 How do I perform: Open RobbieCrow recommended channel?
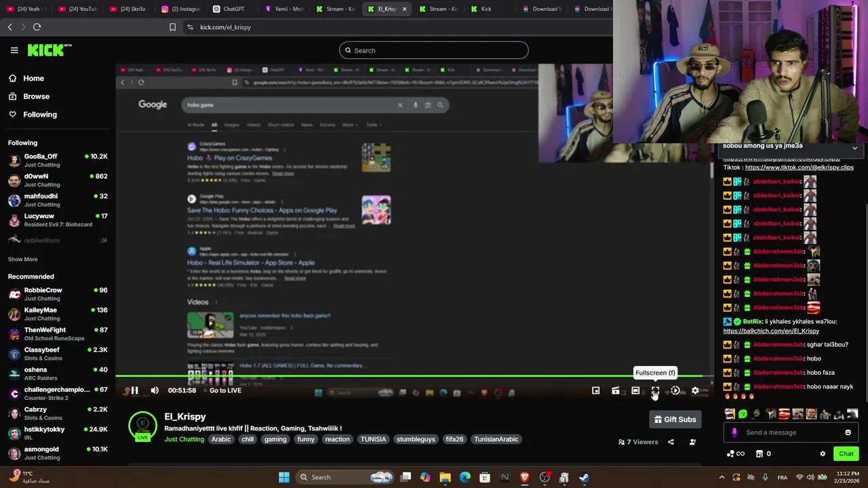click(58, 294)
